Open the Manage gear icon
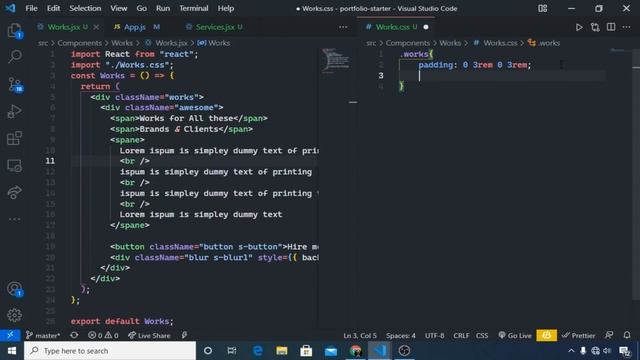The height and width of the screenshot is (360, 640). pos(15,315)
